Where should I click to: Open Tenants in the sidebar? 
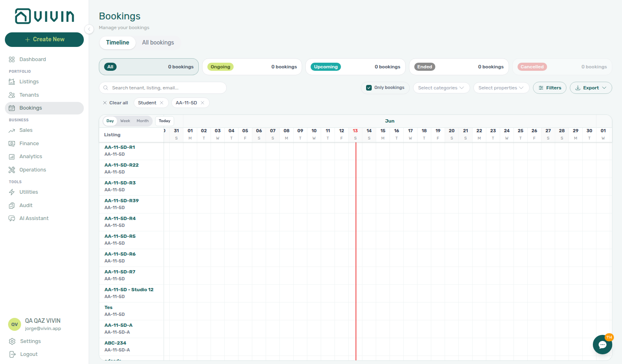[x=44, y=95]
